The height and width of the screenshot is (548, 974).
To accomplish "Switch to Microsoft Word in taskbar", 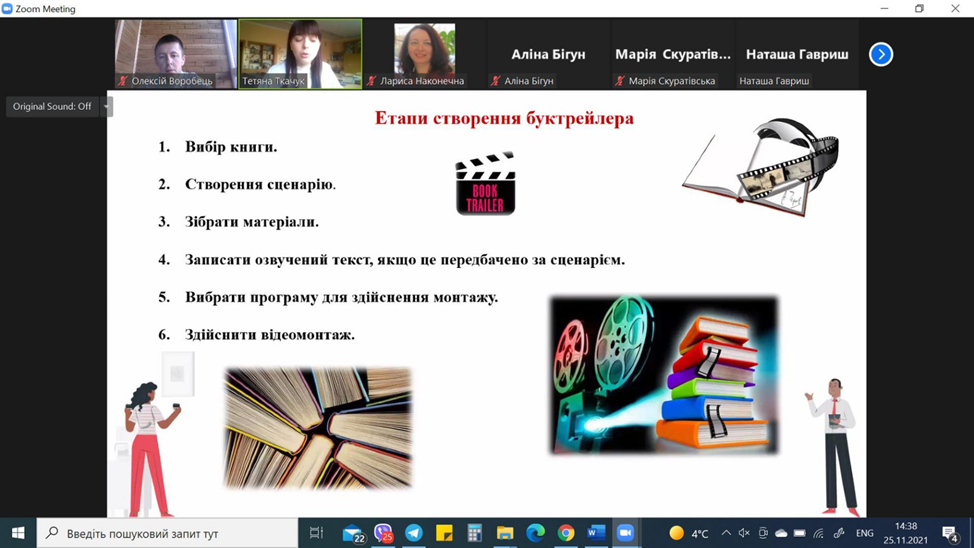I will [x=596, y=533].
